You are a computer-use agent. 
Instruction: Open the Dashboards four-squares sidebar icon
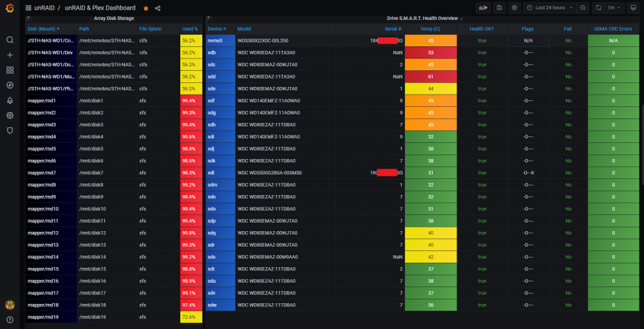click(10, 70)
